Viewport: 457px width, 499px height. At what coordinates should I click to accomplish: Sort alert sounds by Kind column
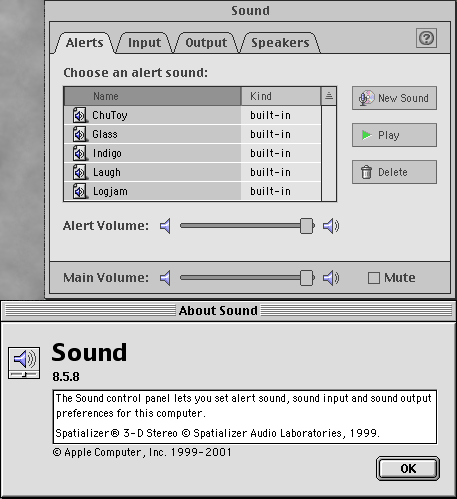pyautogui.click(x=281, y=96)
